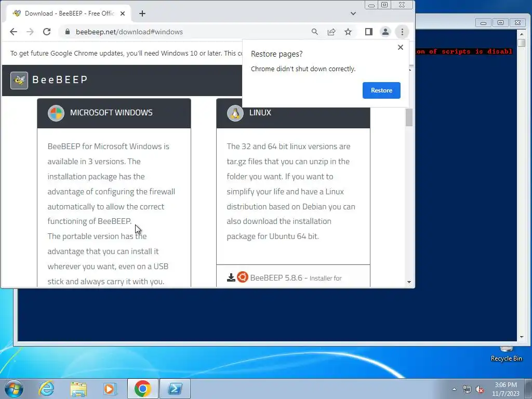The width and height of the screenshot is (532, 399).
Task: Open Windows Media Player from taskbar
Action: [x=110, y=389]
